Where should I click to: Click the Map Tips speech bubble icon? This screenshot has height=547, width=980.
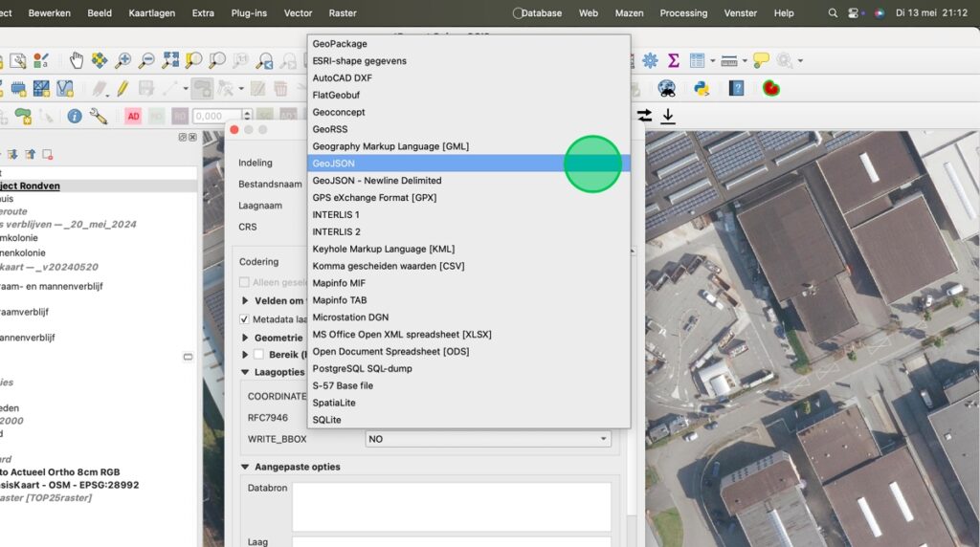point(761,61)
